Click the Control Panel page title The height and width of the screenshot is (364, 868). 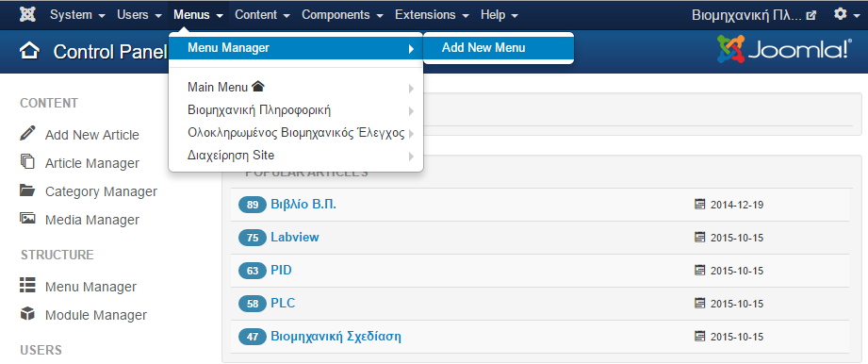coord(109,52)
